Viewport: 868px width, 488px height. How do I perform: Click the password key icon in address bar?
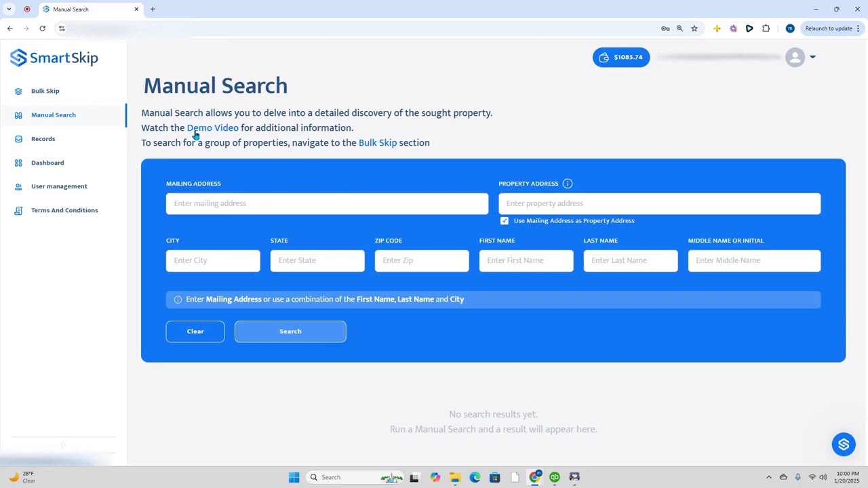click(x=665, y=28)
